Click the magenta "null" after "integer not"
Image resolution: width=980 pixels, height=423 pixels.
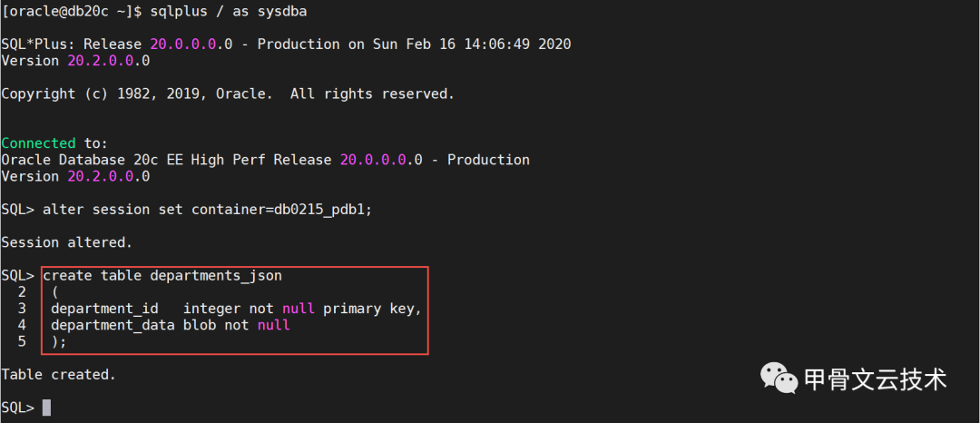[x=298, y=309]
